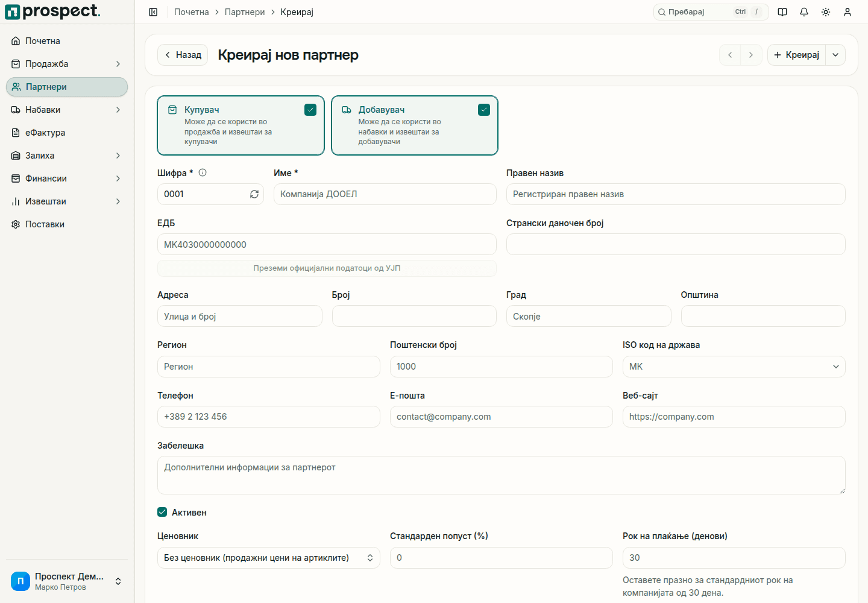Screen dimensions: 868x603
Task: Toggle the Купувач checkbox
Action: coord(310,110)
